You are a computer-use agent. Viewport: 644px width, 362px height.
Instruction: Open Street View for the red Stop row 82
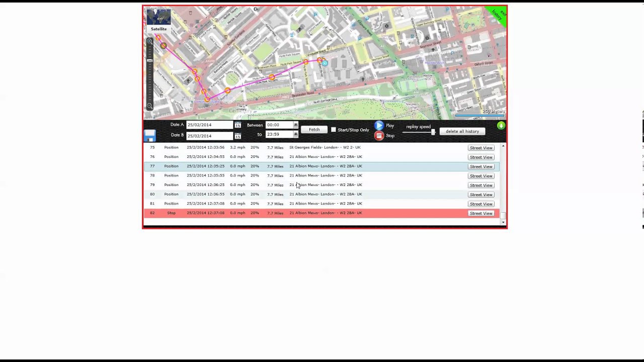pyautogui.click(x=481, y=213)
